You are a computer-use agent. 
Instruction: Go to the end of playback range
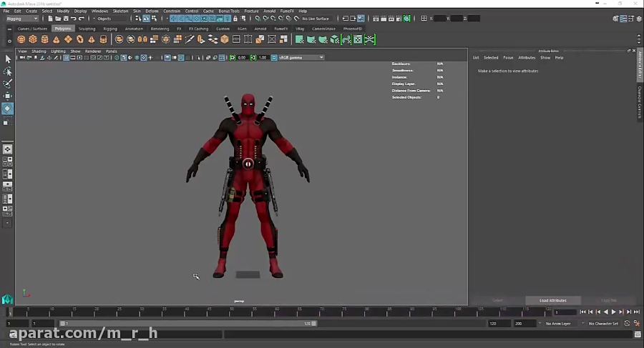click(x=637, y=312)
